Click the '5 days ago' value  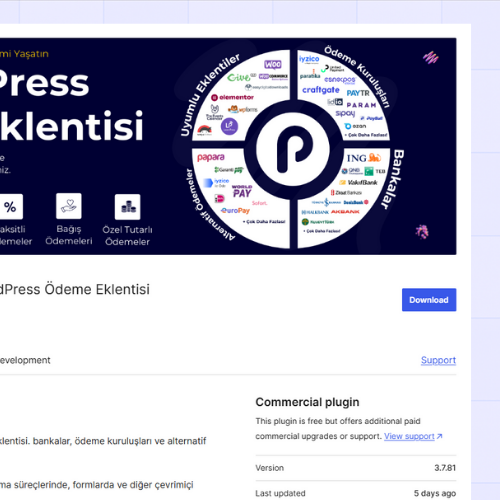435,493
